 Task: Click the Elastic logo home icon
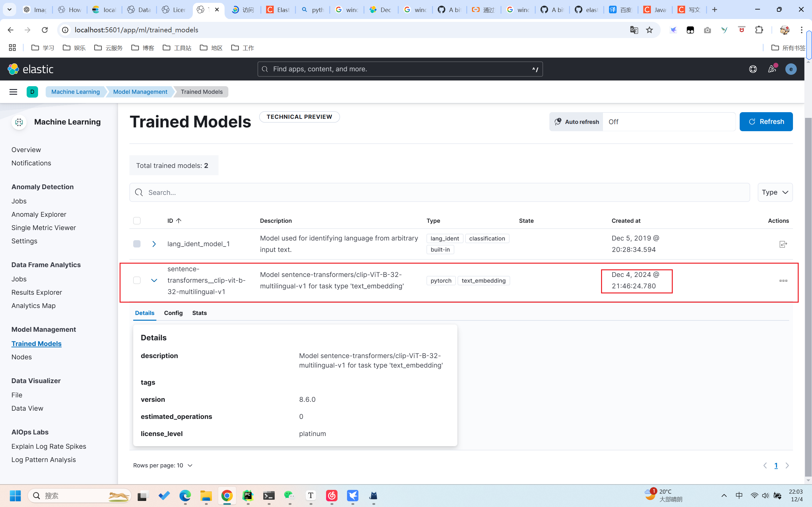13,69
